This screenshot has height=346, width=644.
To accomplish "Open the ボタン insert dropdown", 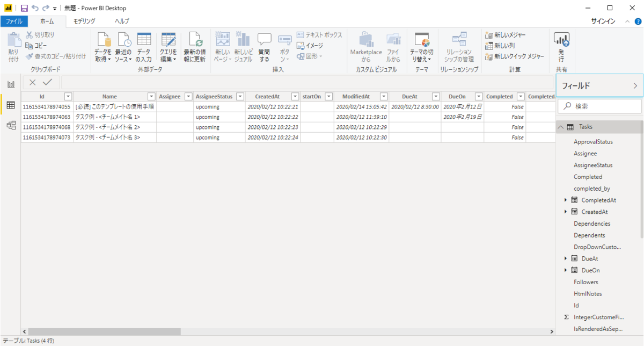I will click(x=284, y=47).
